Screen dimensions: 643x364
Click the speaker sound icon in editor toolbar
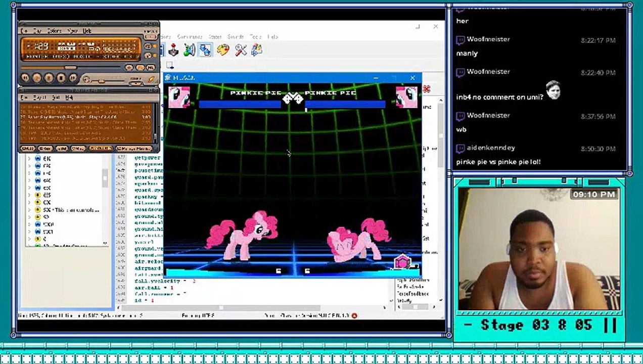coord(190,50)
